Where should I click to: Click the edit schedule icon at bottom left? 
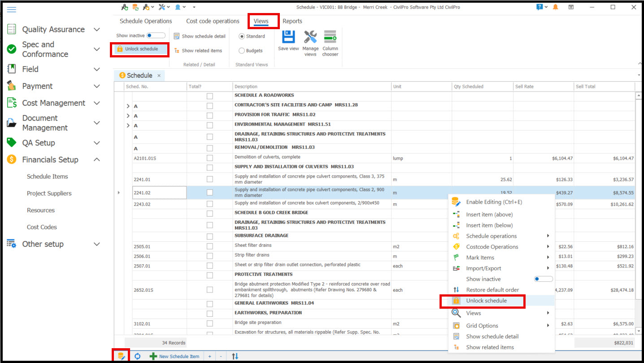click(x=121, y=356)
